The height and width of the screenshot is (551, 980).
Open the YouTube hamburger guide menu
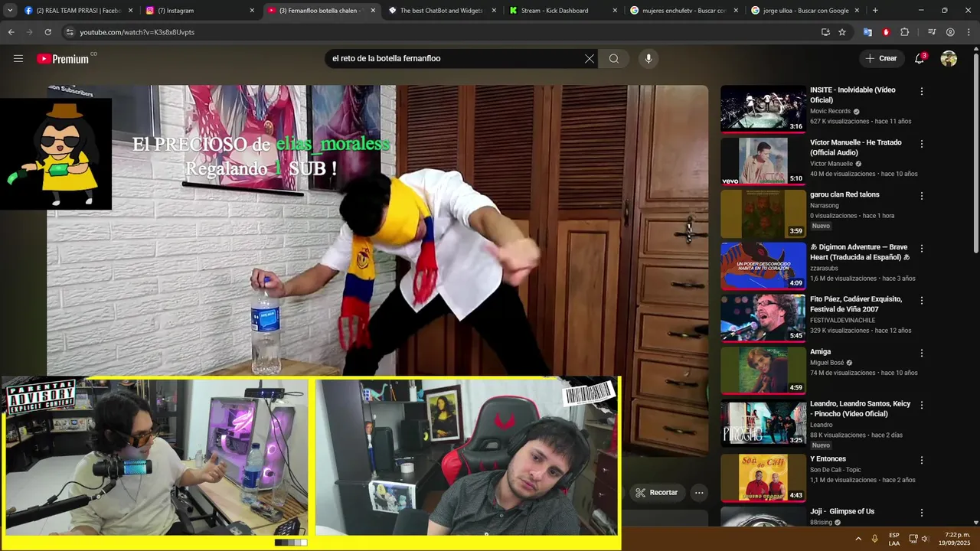(x=18, y=58)
